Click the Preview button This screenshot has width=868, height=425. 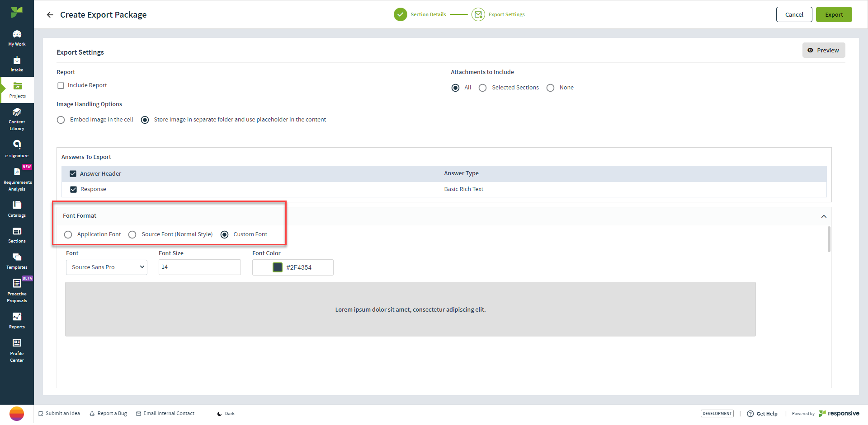824,50
